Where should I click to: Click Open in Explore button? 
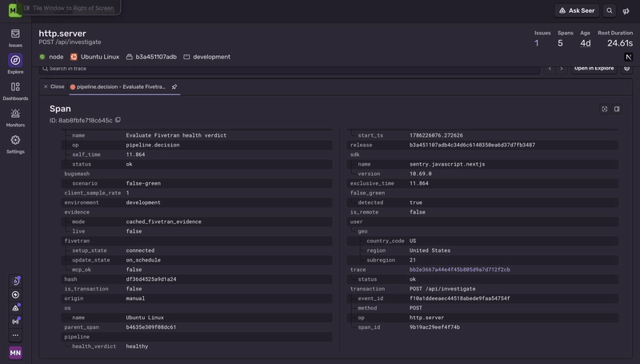click(594, 68)
